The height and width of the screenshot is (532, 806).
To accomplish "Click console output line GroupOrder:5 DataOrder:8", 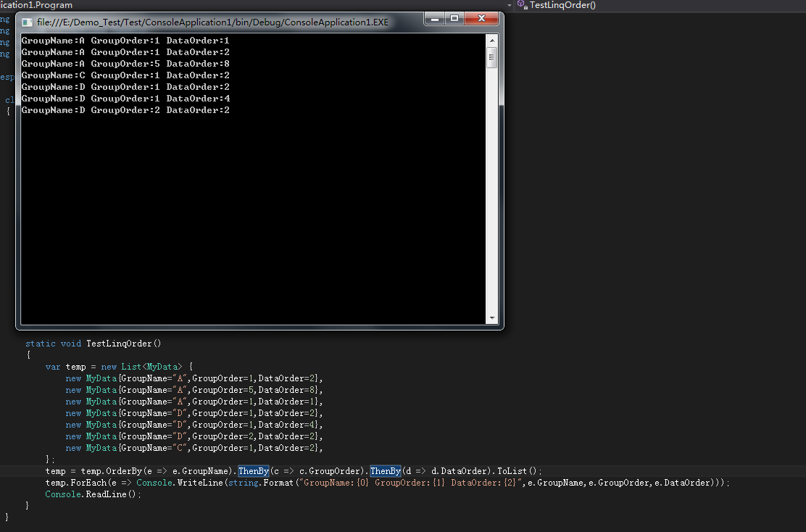I will click(x=125, y=64).
